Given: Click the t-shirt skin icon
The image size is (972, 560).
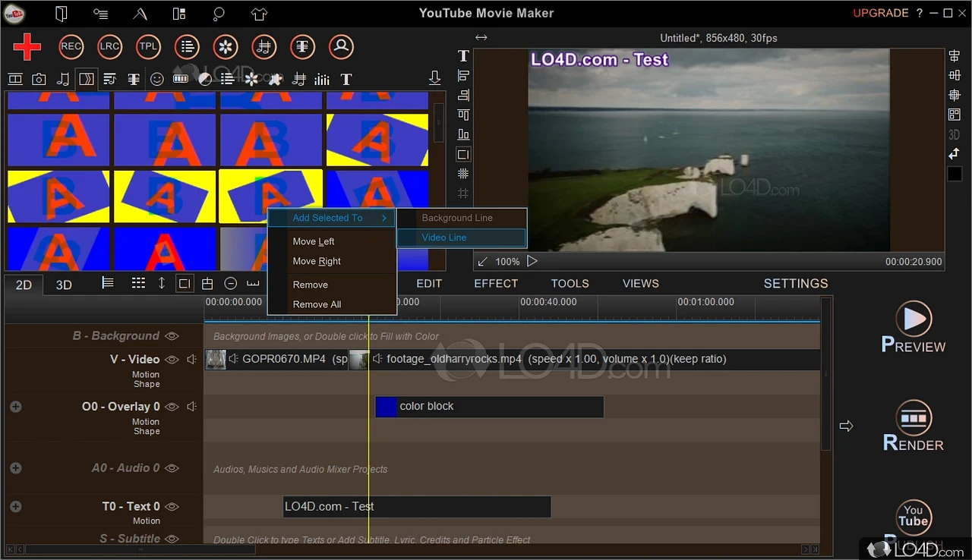Looking at the screenshot, I should coord(259,13).
